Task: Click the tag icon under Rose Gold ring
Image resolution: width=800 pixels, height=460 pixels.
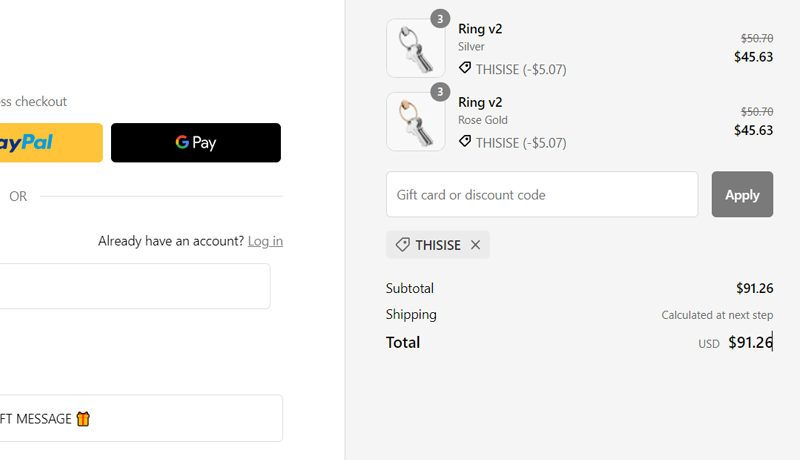Action: point(465,142)
